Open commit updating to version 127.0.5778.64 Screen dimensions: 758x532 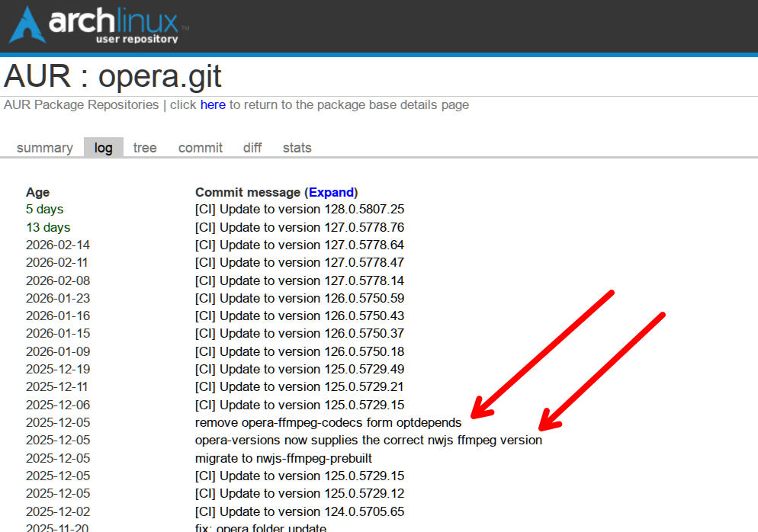coord(300,245)
